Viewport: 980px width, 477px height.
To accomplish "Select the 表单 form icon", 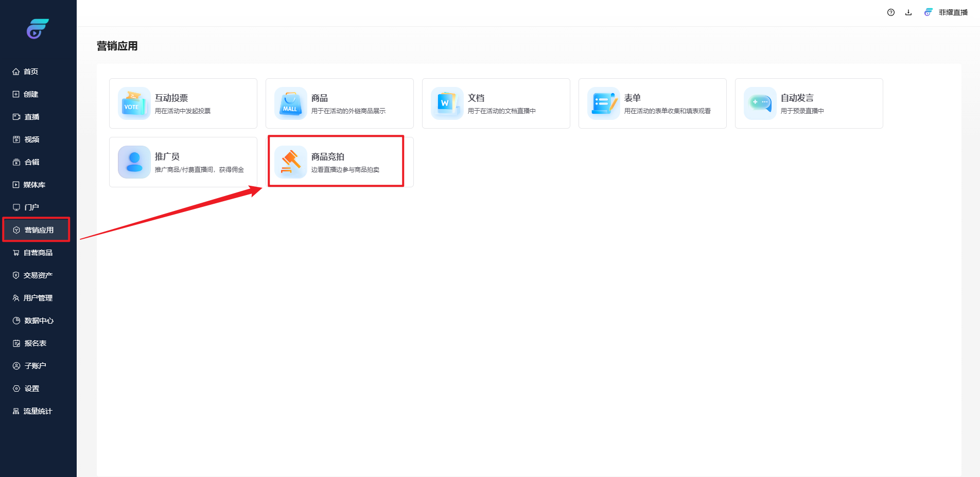I will 603,103.
